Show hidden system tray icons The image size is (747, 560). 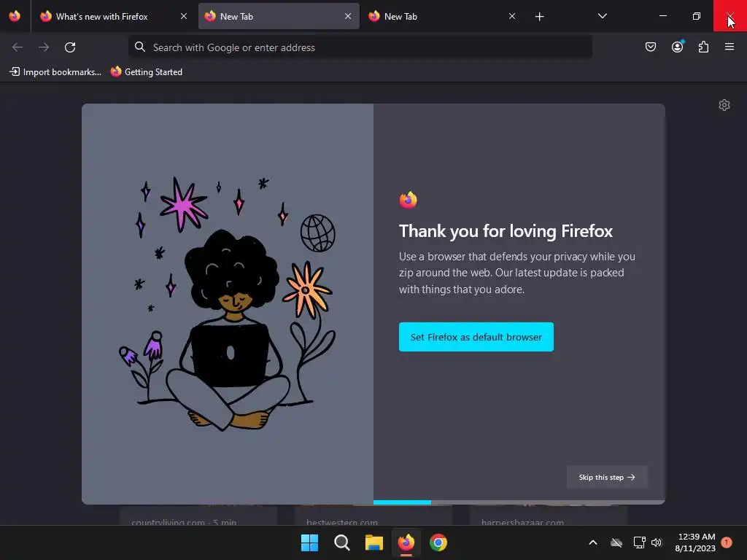click(x=593, y=542)
